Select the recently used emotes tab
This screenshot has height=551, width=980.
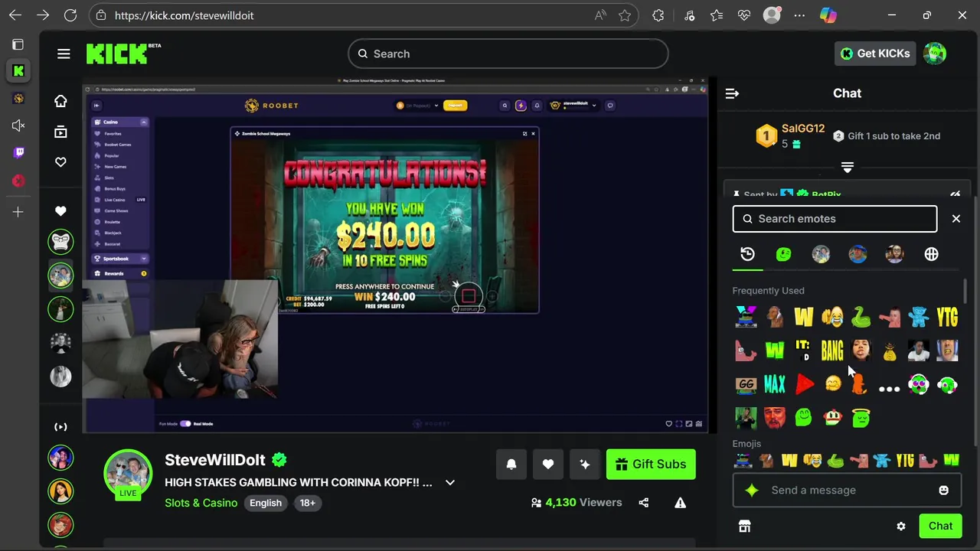747,254
